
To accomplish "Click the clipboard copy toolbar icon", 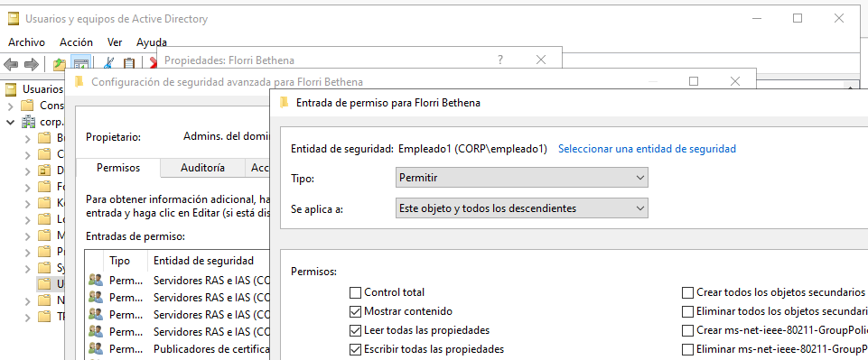I will (x=129, y=64).
